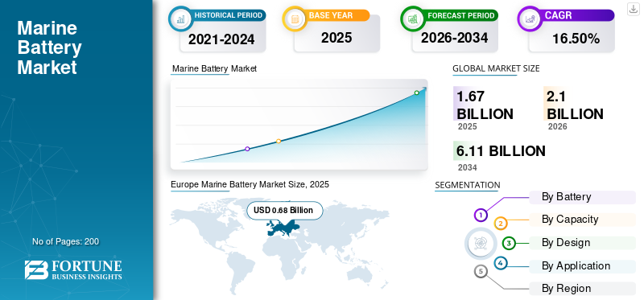
Task: Click the segmentation number 5 circle
Action: click(x=481, y=271)
